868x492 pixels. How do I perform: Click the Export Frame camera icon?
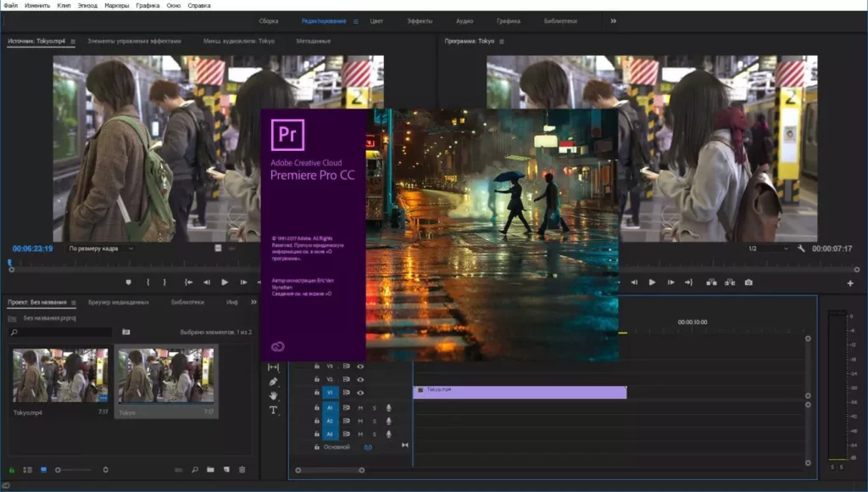749,282
